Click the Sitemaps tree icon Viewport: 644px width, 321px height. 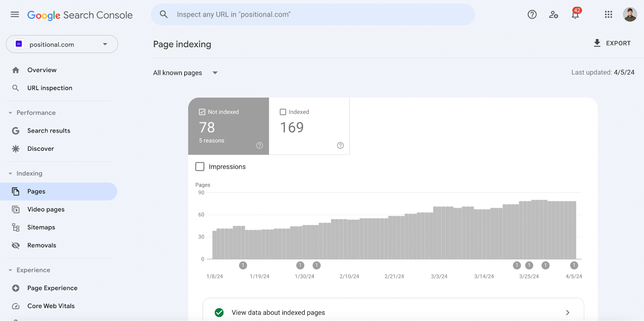[x=16, y=228]
